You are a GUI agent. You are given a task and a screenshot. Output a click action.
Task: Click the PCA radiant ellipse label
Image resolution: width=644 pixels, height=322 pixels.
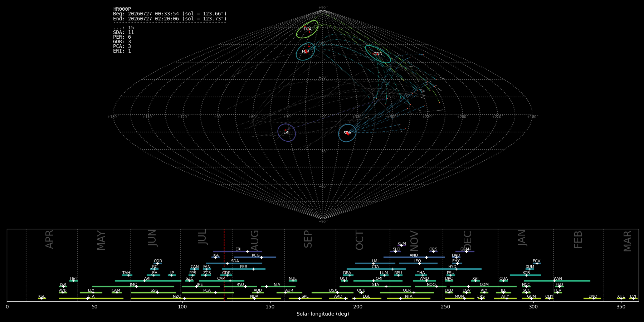308,29
